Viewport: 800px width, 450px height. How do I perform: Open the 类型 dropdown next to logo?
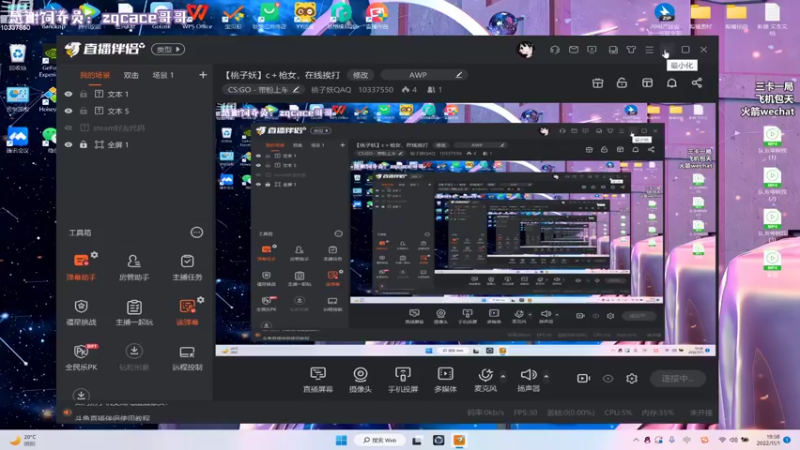click(168, 49)
